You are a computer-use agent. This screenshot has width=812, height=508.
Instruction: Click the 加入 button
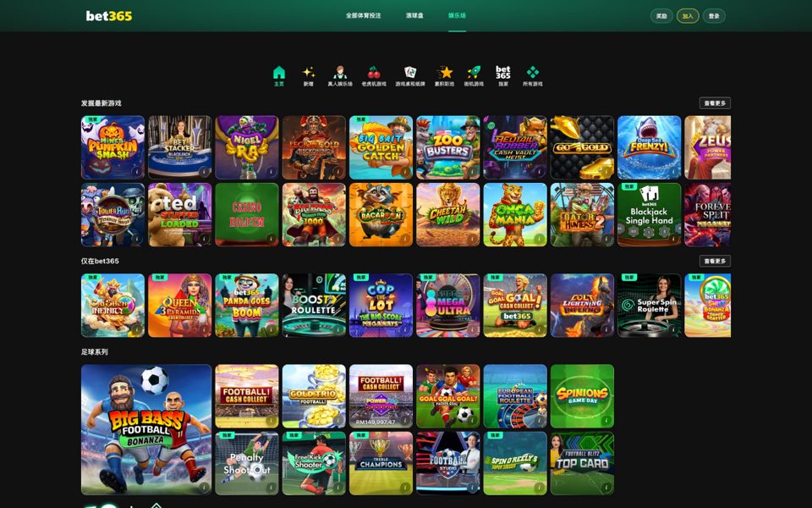coord(688,16)
